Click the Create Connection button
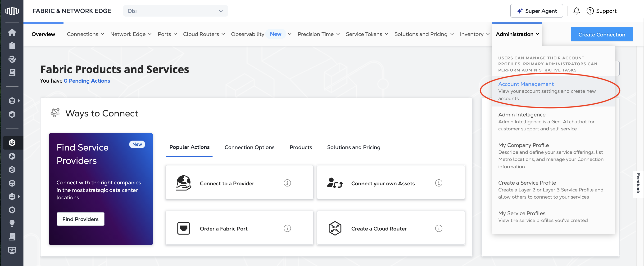The width and height of the screenshot is (644, 266). point(602,35)
